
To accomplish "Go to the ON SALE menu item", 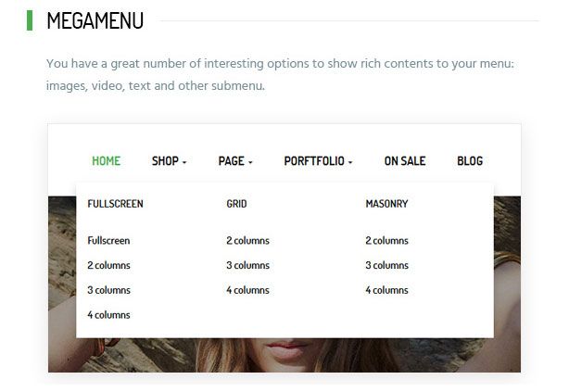I will point(405,161).
